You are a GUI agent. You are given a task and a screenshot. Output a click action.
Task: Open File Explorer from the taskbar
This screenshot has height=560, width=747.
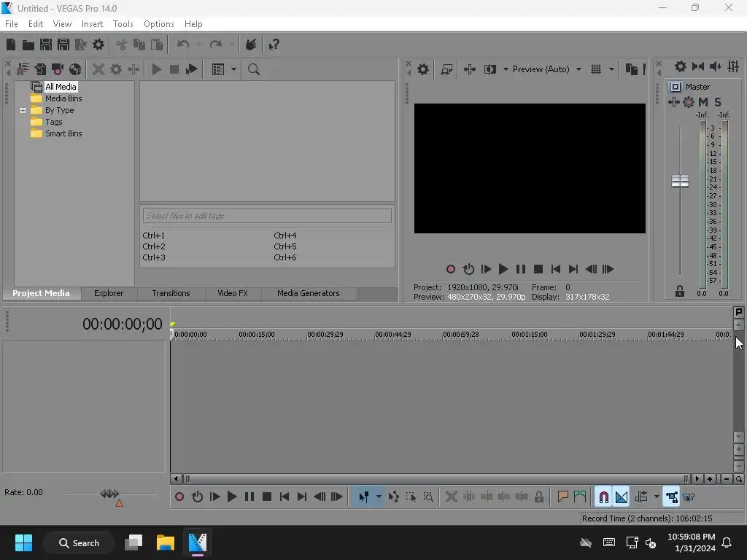click(x=166, y=542)
